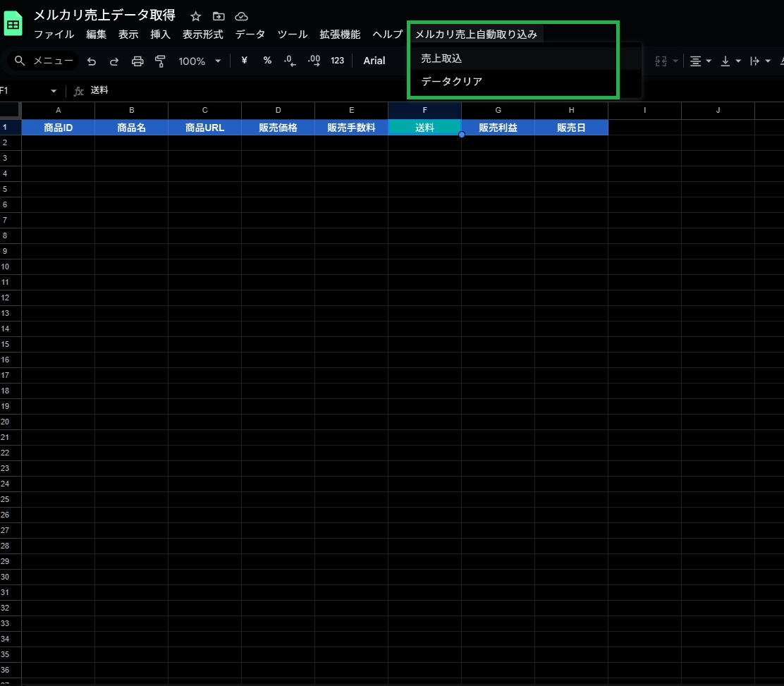
Task: Select the 販売日 header cell
Action: tap(572, 128)
